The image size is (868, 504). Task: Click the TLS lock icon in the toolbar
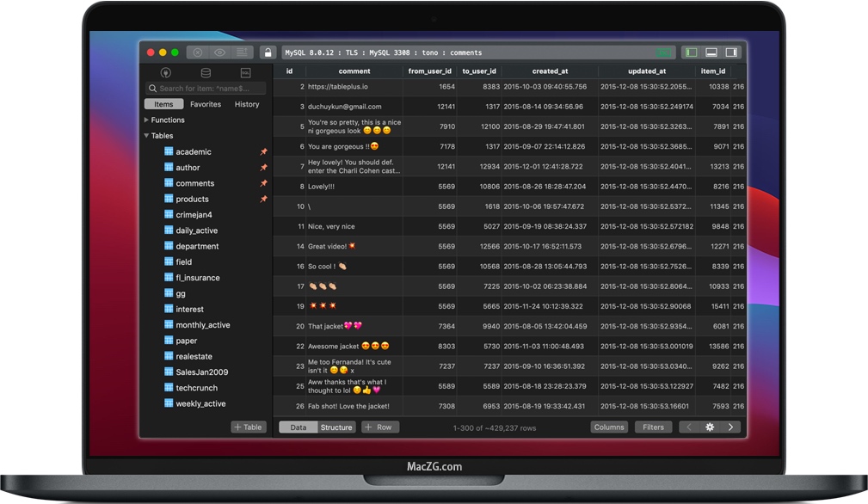coord(268,52)
